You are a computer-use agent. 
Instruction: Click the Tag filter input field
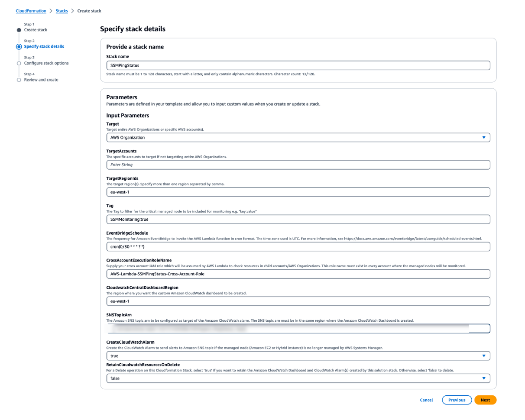pyautogui.click(x=298, y=219)
